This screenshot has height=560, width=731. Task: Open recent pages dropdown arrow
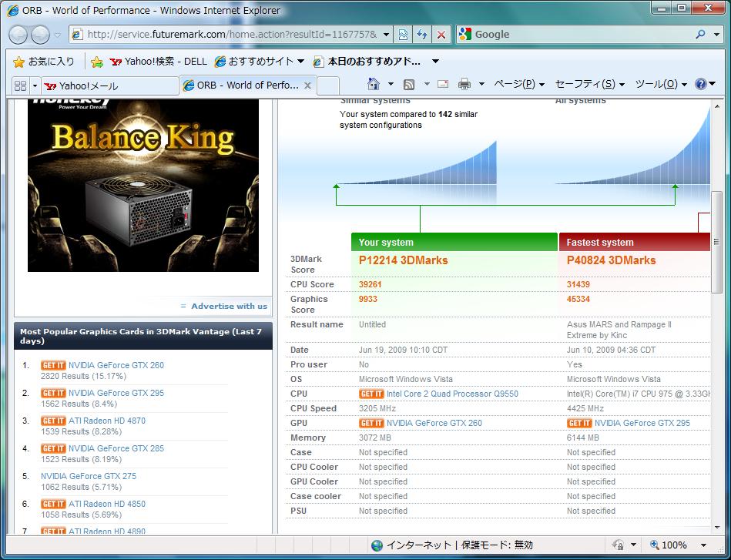(57, 35)
